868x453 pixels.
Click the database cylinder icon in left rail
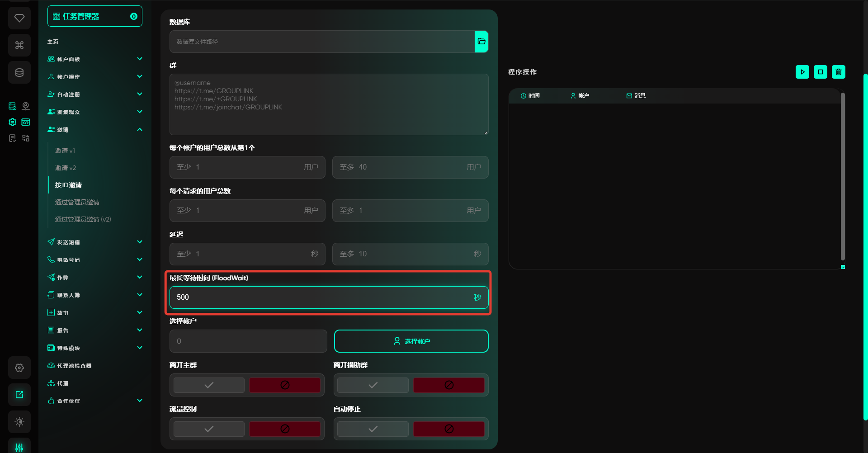coord(19,72)
